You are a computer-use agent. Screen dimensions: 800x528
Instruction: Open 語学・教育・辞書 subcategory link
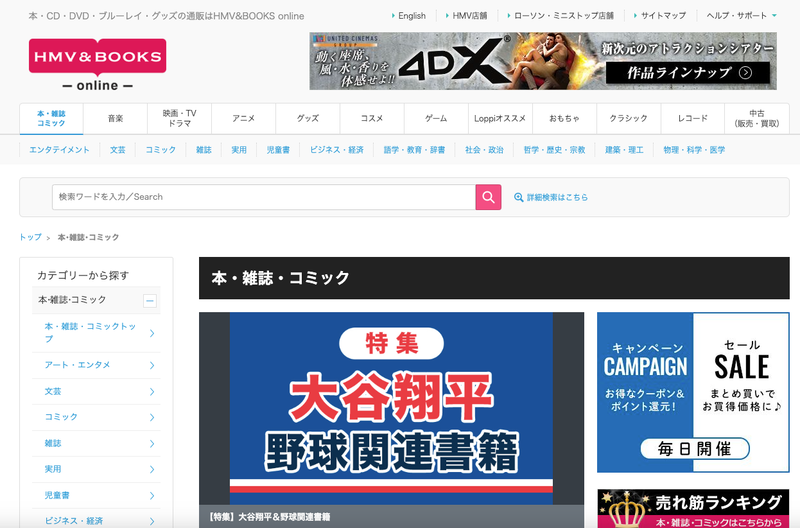coord(414,150)
